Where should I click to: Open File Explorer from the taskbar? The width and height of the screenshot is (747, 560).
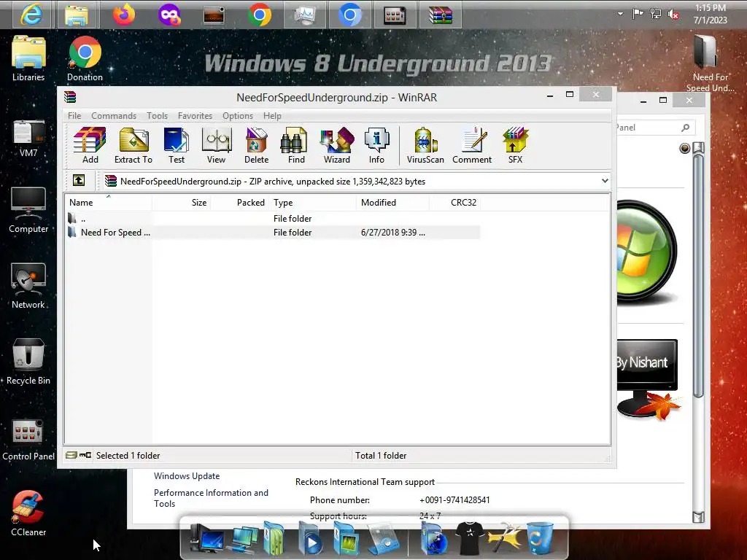(77, 15)
